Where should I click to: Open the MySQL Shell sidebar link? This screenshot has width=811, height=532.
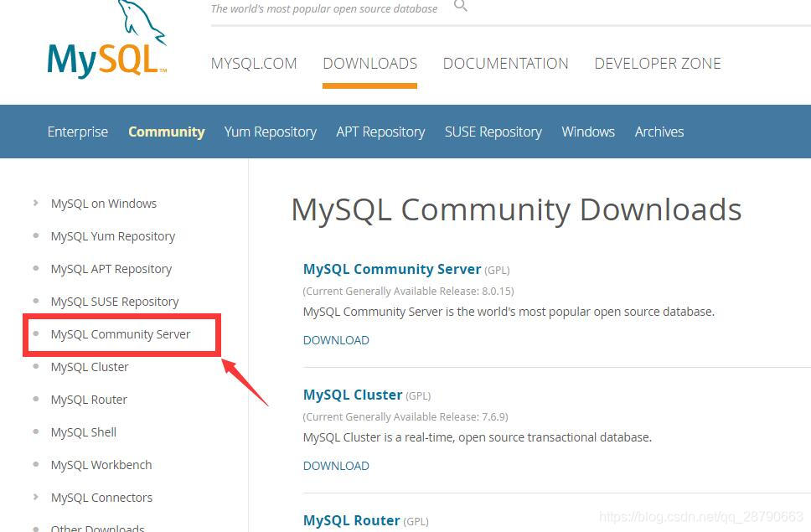83,432
